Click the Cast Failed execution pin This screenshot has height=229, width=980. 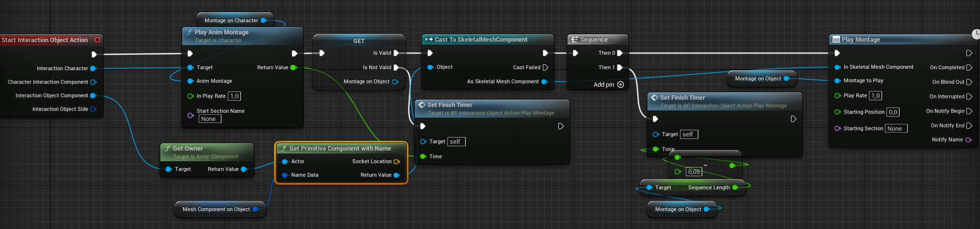pyautogui.click(x=545, y=67)
